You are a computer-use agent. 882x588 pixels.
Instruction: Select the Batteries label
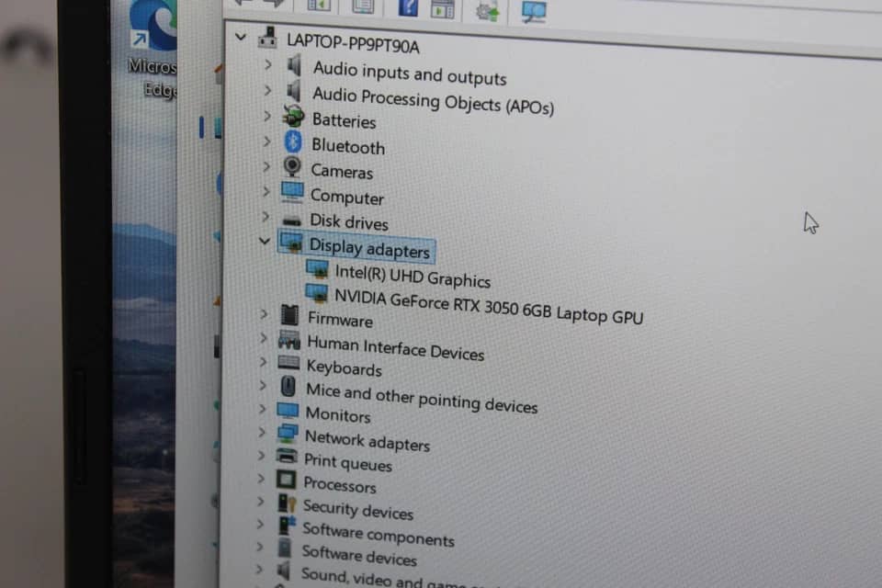coord(345,120)
